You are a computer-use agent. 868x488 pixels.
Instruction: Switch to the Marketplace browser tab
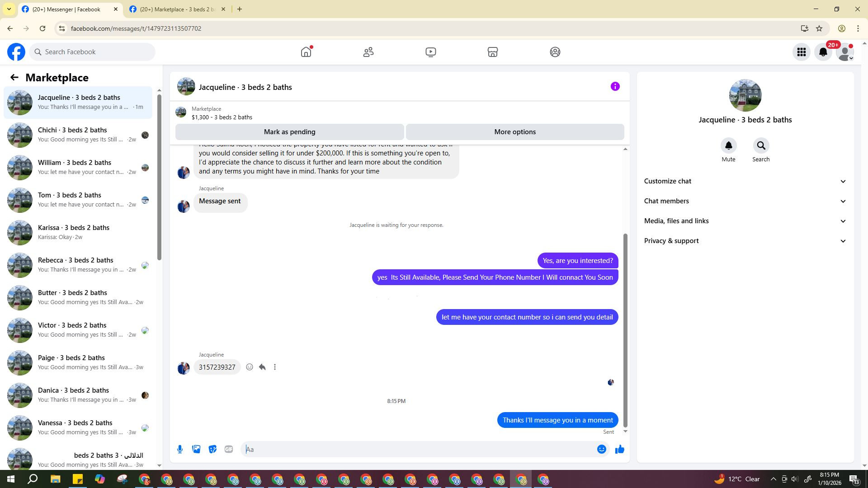pos(177,9)
